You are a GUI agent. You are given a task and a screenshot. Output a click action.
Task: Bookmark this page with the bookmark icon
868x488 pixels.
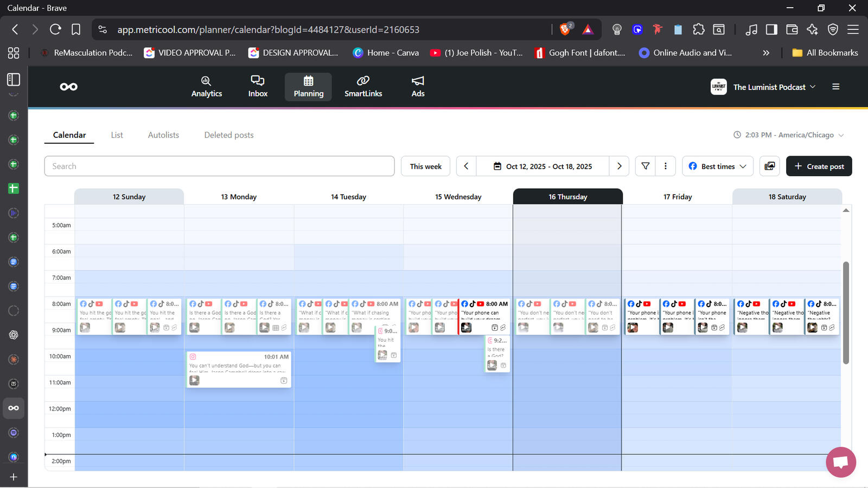pos(76,29)
